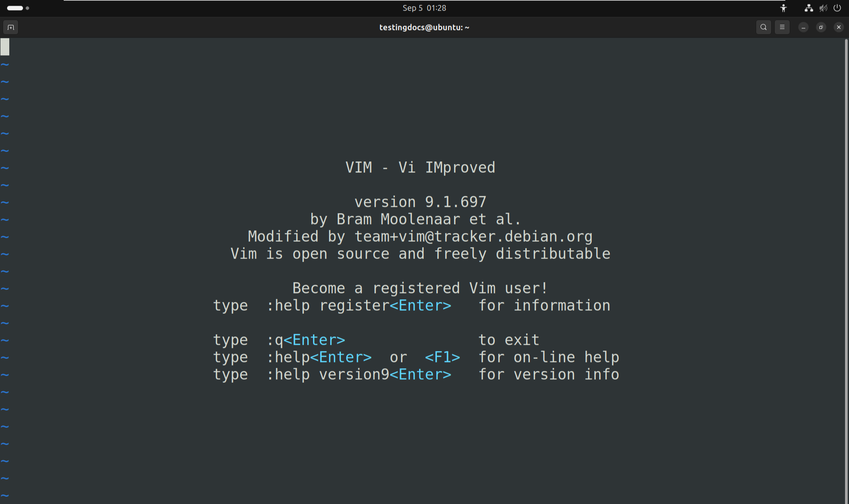Click the Vim cursor block on first line
The width and height of the screenshot is (849, 504).
[x=5, y=47]
